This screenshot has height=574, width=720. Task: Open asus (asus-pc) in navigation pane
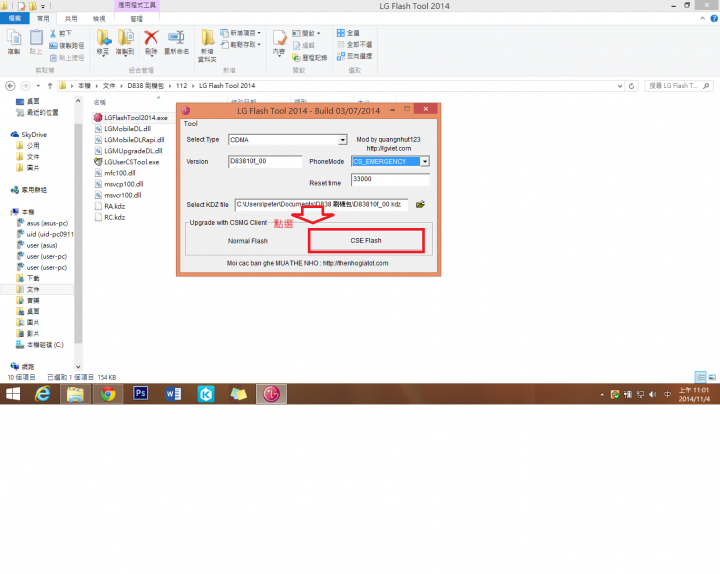[43, 223]
